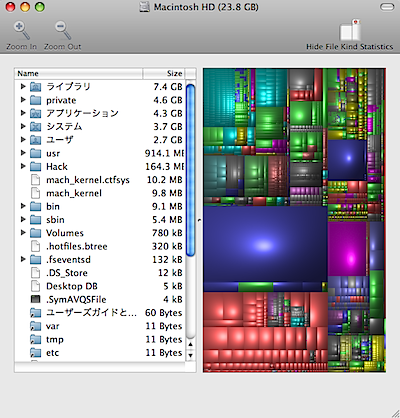This screenshot has width=400, height=418.
Task: Select the .SymAVQSFile black icon
Action: click(x=35, y=299)
